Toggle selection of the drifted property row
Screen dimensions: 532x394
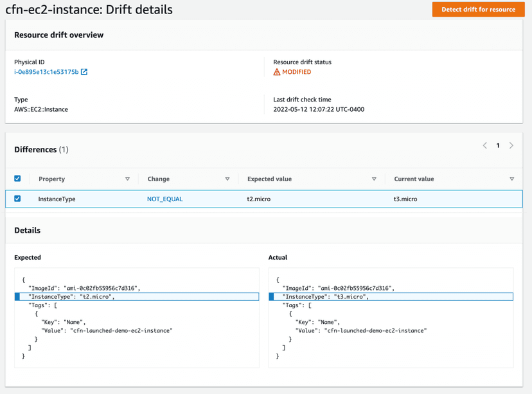[x=17, y=199]
